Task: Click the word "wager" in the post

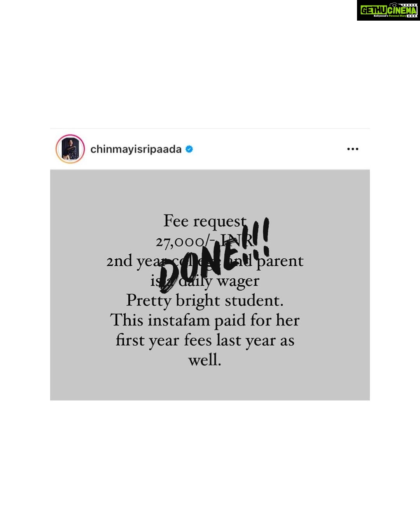Action: [x=238, y=281]
